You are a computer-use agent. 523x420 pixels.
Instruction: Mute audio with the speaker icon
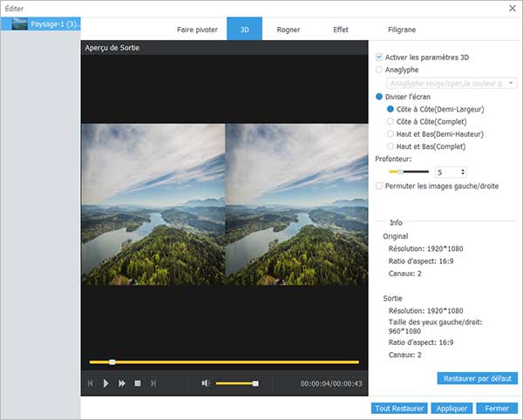[x=206, y=383]
